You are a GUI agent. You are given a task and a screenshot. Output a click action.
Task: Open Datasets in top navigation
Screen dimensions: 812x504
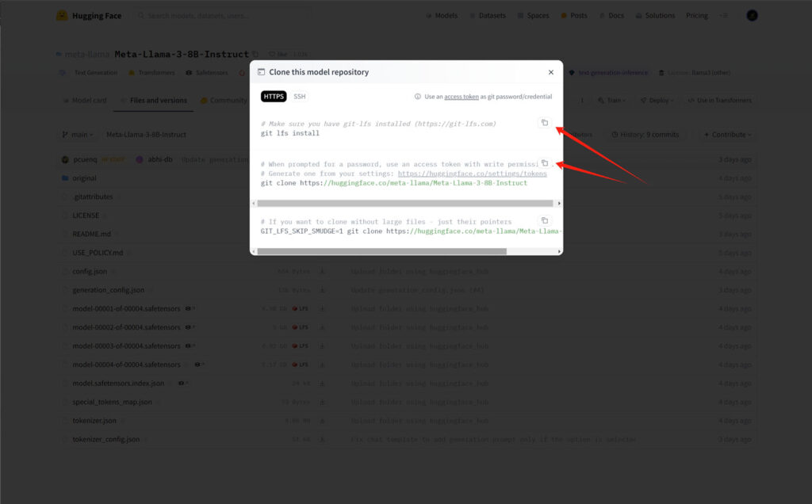point(487,16)
